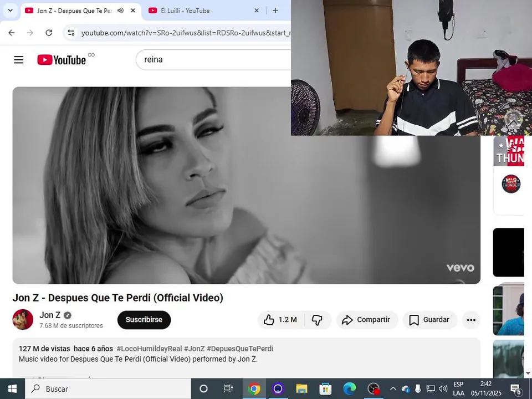
Task: Focus the YouTube search box with 'reina'
Action: 213,60
